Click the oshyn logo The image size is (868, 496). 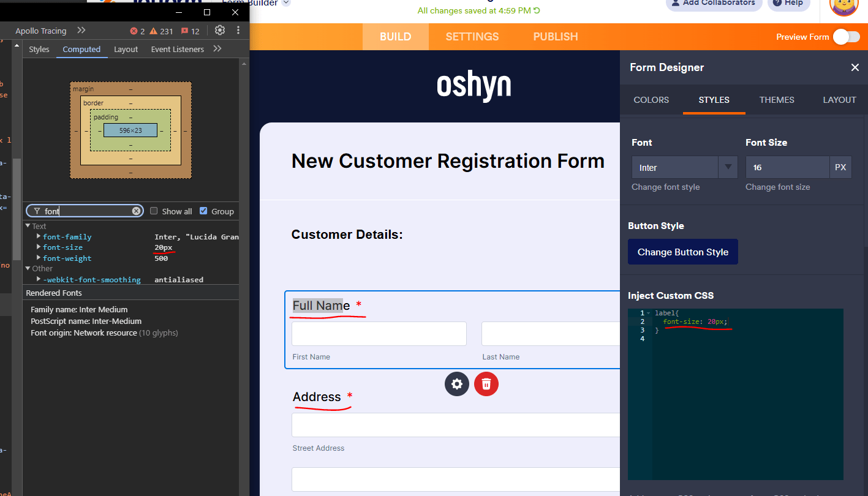[474, 86]
